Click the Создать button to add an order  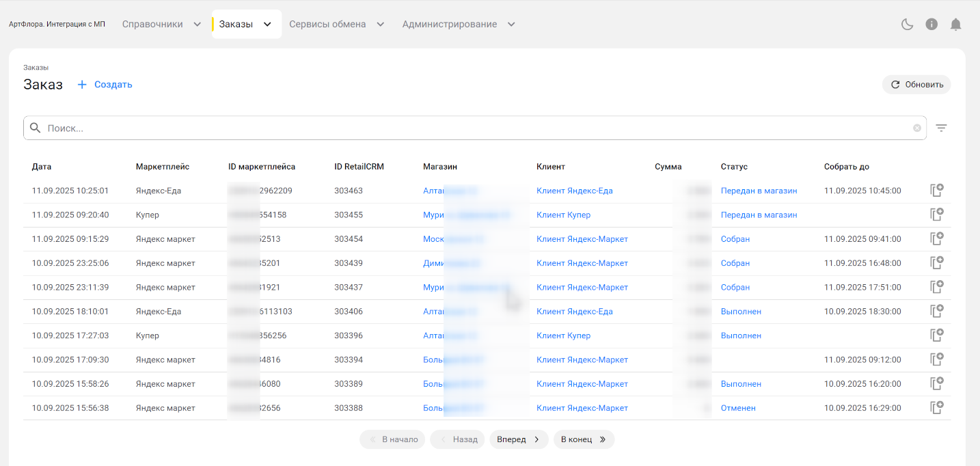pos(105,85)
